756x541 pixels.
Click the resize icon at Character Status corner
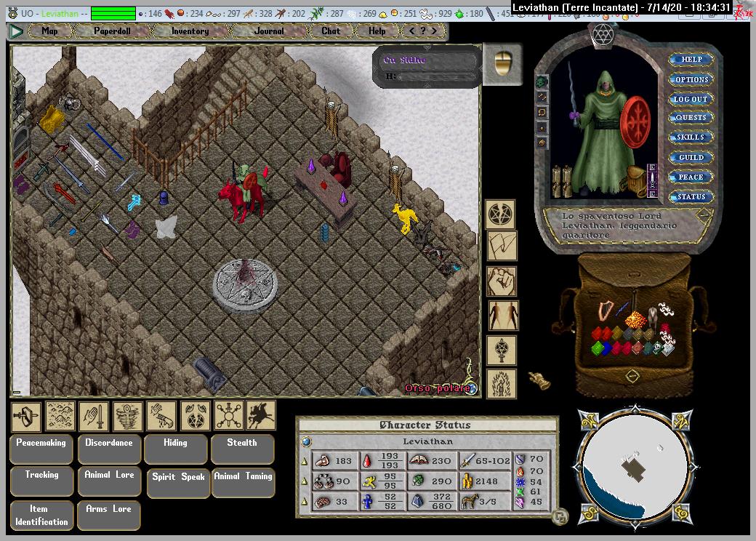point(560,518)
